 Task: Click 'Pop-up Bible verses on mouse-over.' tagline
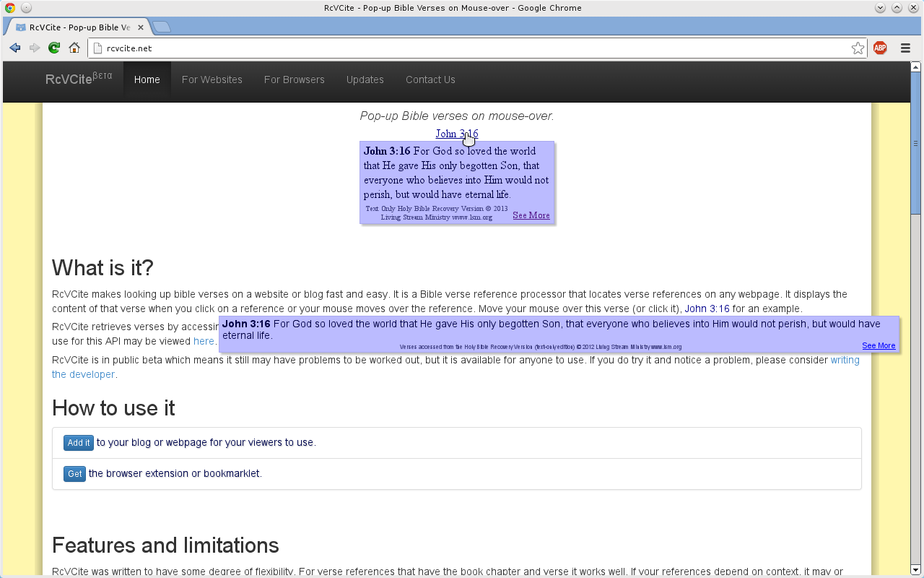(x=457, y=116)
